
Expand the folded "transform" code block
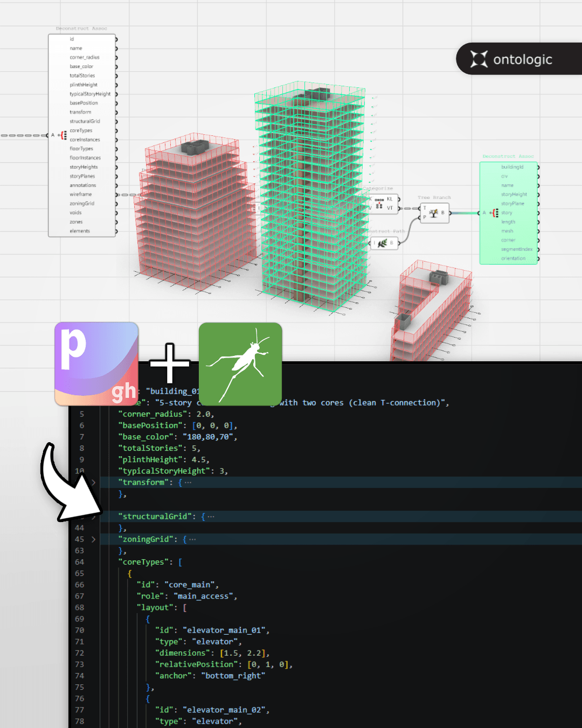[93, 482]
